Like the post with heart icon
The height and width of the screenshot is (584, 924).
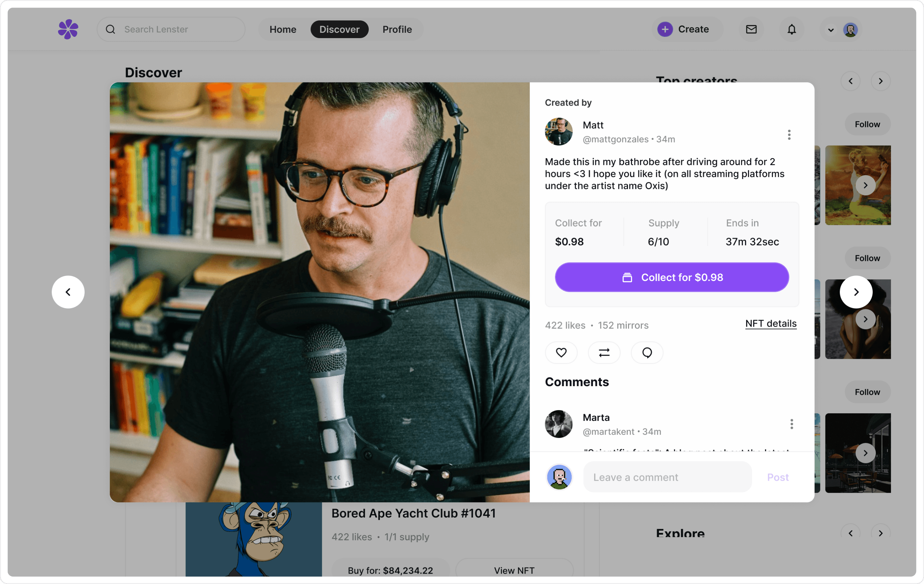pos(561,352)
